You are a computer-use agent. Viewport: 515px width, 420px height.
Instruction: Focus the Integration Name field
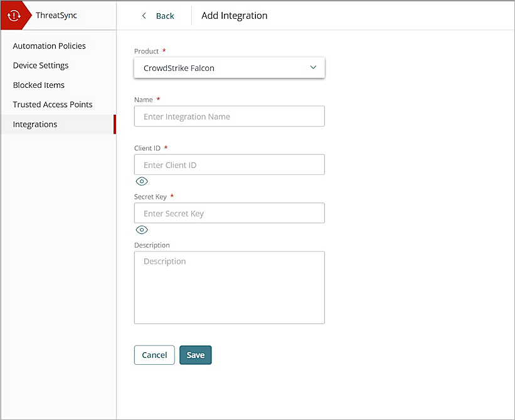(229, 116)
